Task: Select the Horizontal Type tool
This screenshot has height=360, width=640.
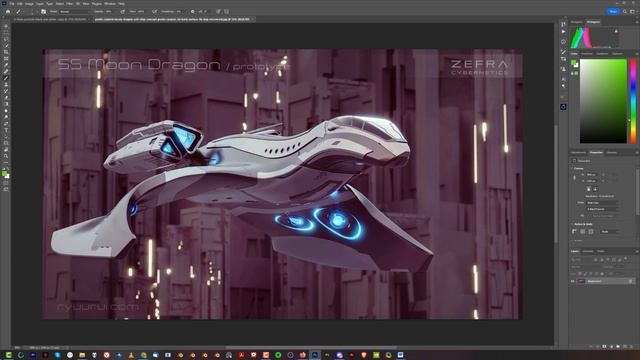Action: (x=6, y=130)
